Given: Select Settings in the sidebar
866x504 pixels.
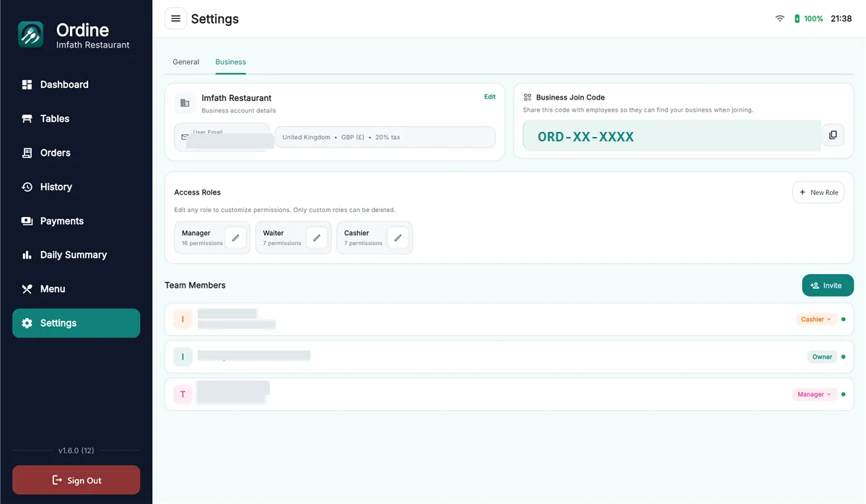Looking at the screenshot, I should click(x=76, y=323).
